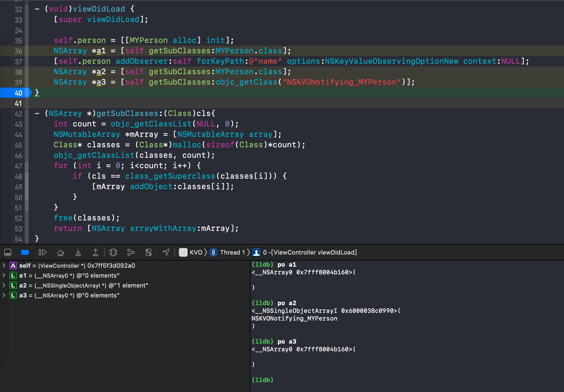The width and height of the screenshot is (564, 392).
Task: Open Debug View Hierarchy
Action: (113, 252)
